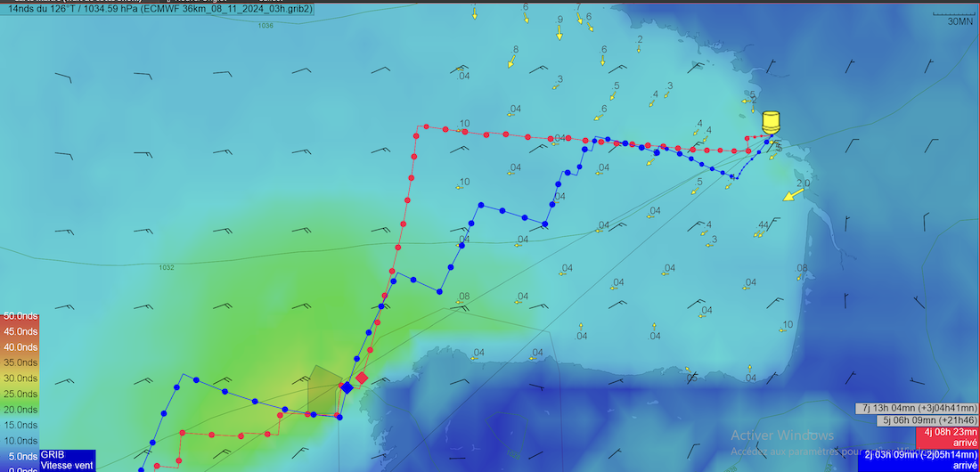The width and height of the screenshot is (980, 472).
Task: Click the 15.0nds legend color band
Action: point(20,425)
